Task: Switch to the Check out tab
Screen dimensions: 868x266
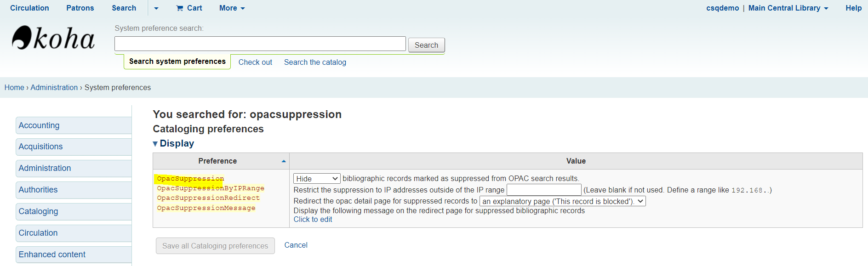Action: click(255, 62)
